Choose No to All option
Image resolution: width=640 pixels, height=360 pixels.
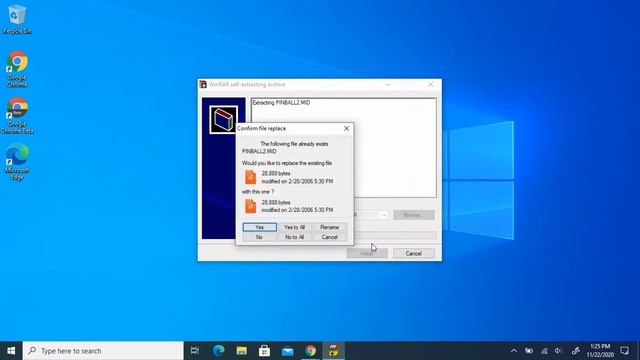click(294, 237)
